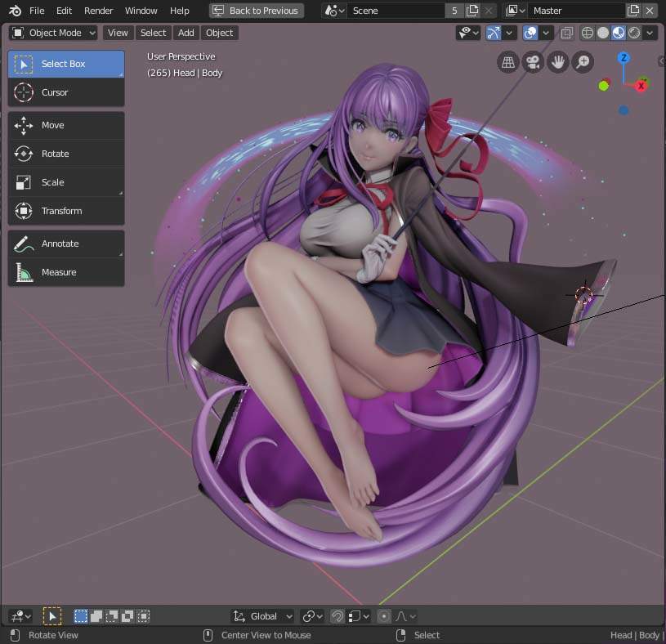Add new view layer next to Master
The width and height of the screenshot is (666, 644).
[x=633, y=11]
